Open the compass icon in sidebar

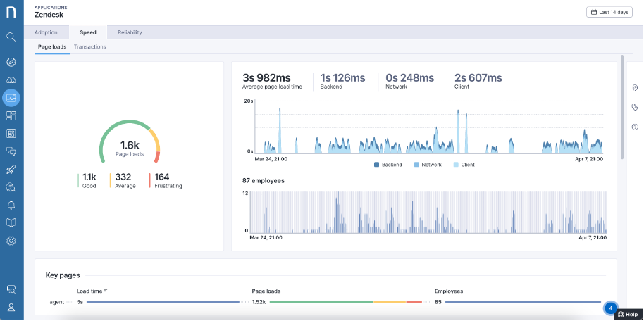(11, 62)
